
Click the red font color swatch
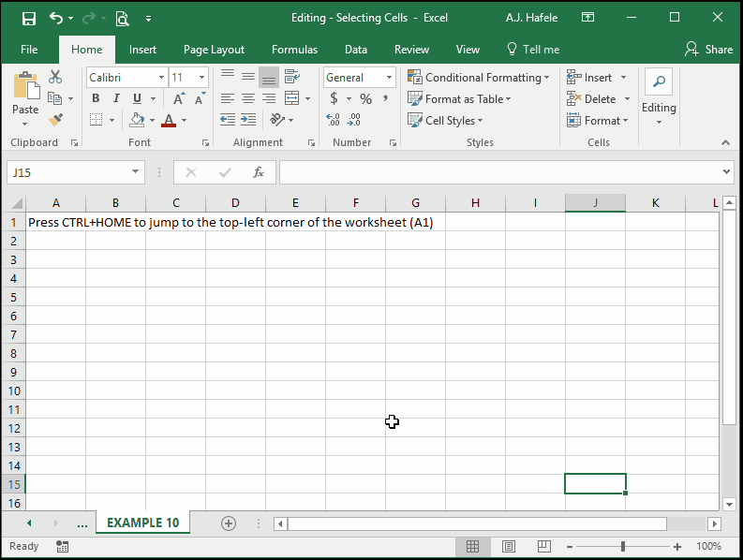click(x=169, y=119)
